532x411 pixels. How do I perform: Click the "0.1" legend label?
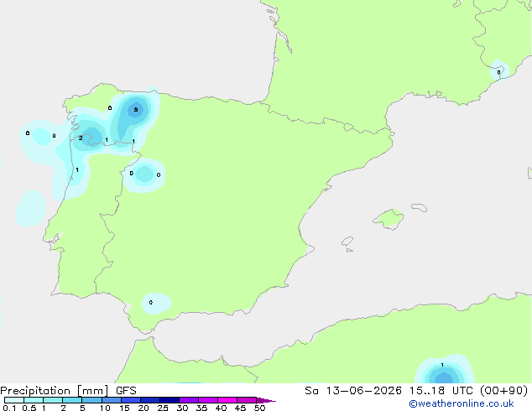tap(9, 408)
